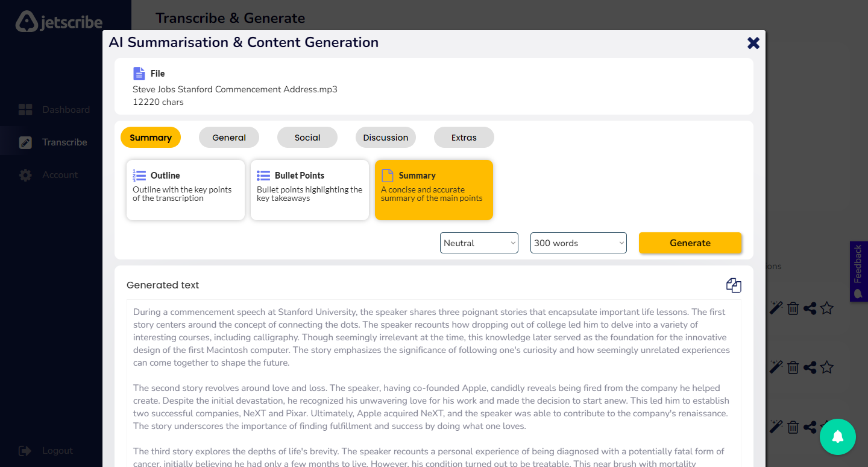
Task: Choose the Bullet Points card
Action: point(310,190)
